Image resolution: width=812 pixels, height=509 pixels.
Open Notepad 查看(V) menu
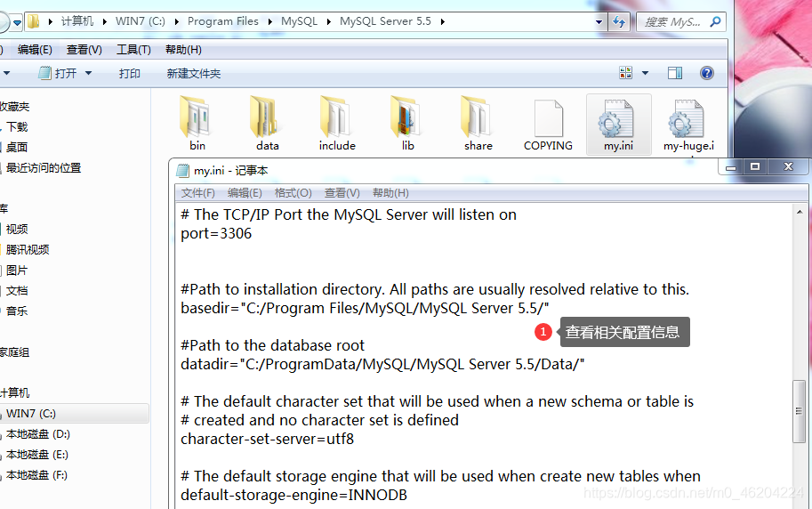point(342,193)
